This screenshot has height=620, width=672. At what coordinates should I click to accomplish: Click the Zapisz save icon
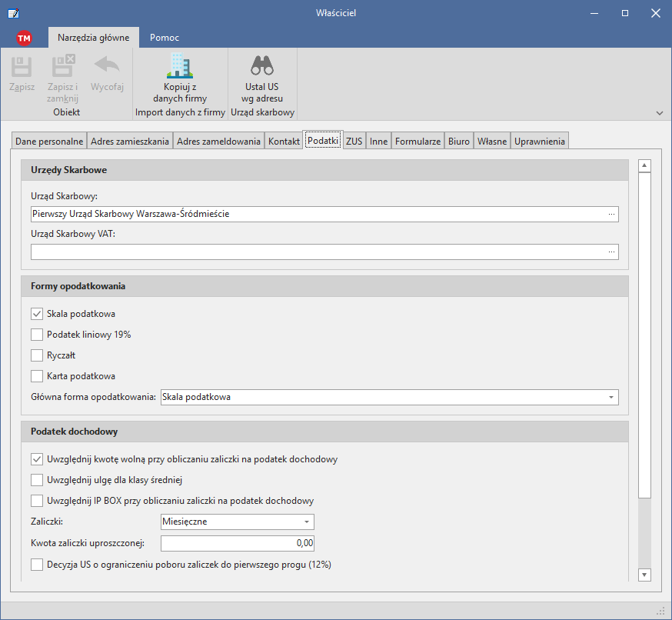(x=22, y=66)
